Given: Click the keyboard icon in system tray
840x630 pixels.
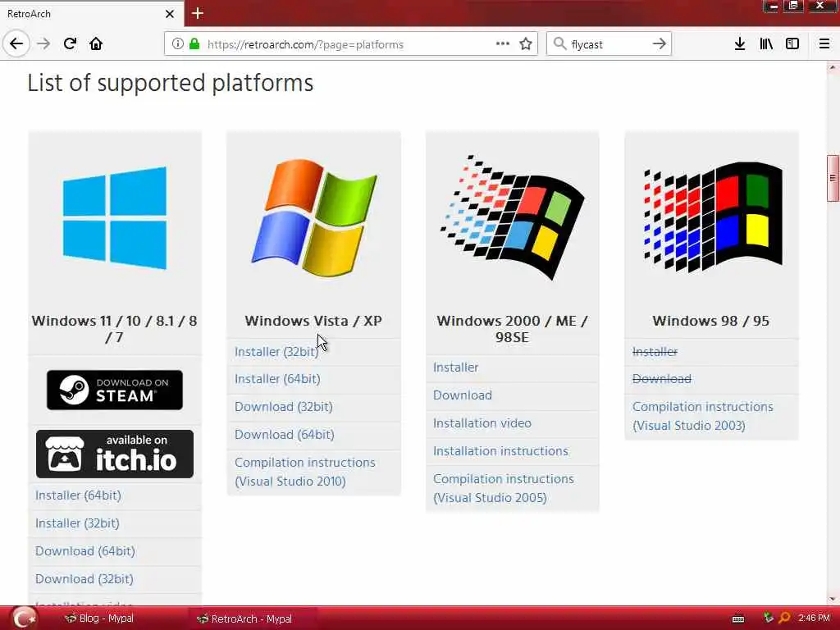Looking at the screenshot, I should click(x=738, y=619).
